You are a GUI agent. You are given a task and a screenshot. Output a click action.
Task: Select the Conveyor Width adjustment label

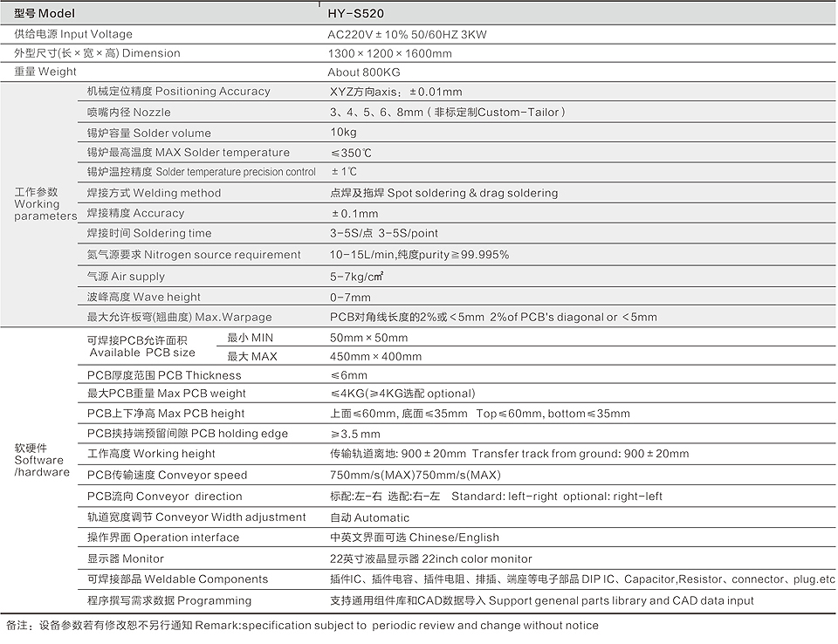[x=196, y=517]
